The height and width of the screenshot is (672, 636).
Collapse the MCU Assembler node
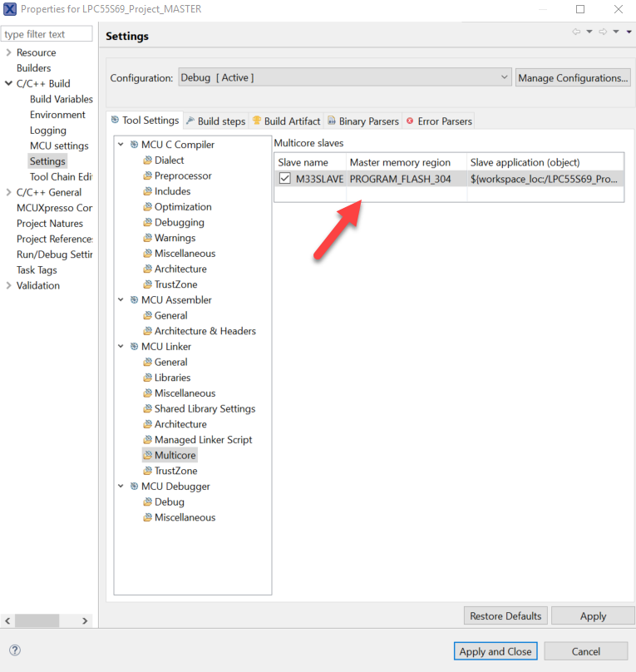click(121, 300)
